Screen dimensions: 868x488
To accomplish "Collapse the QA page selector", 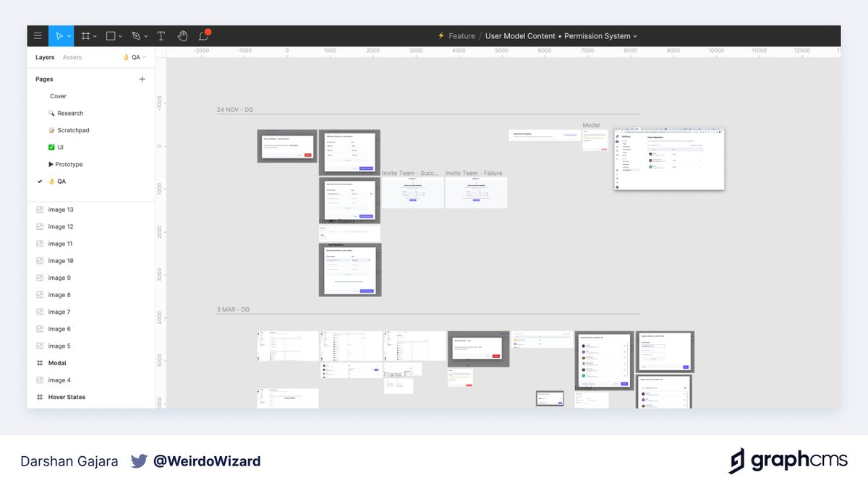I will pyautogui.click(x=135, y=57).
